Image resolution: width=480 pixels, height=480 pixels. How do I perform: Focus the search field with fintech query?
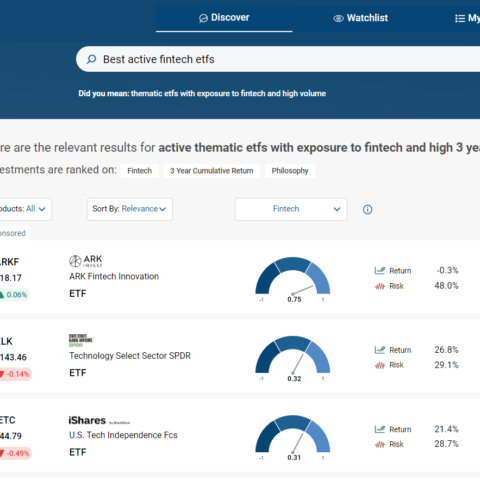click(x=278, y=59)
